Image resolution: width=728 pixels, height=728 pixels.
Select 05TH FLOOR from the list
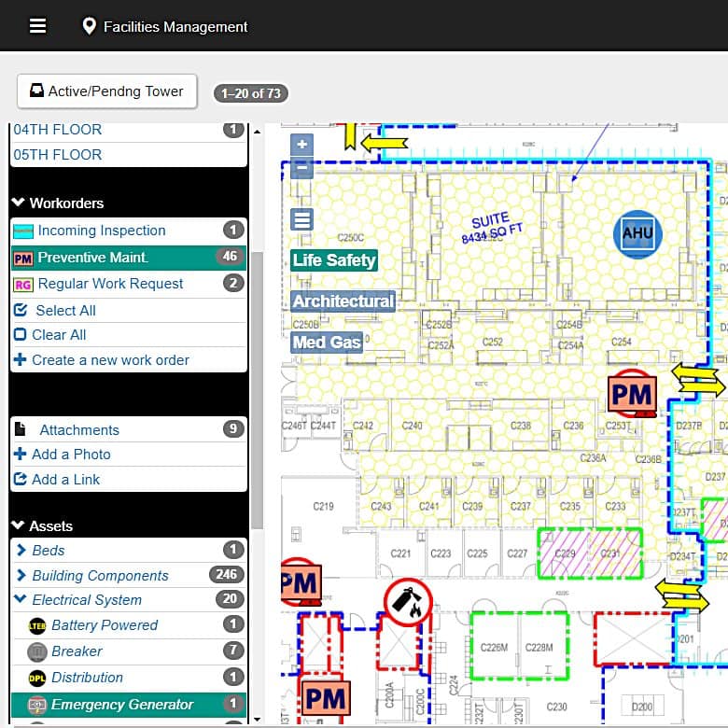point(129,155)
